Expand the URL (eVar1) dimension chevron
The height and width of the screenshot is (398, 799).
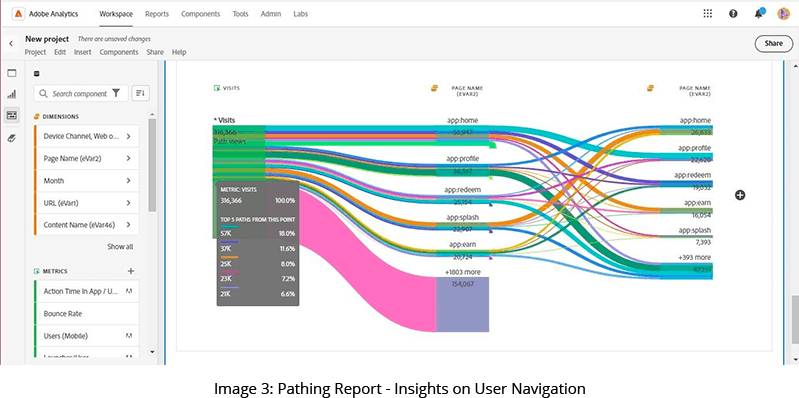[128, 203]
